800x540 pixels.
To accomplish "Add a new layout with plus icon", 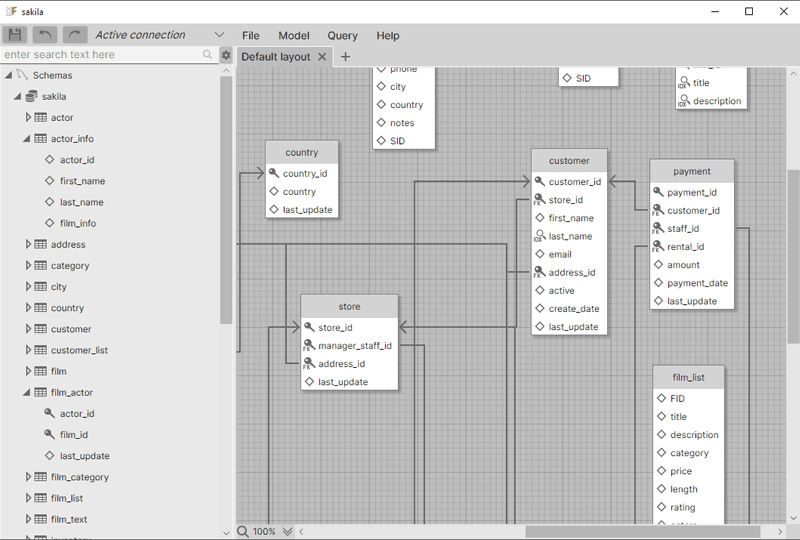I will [346, 57].
